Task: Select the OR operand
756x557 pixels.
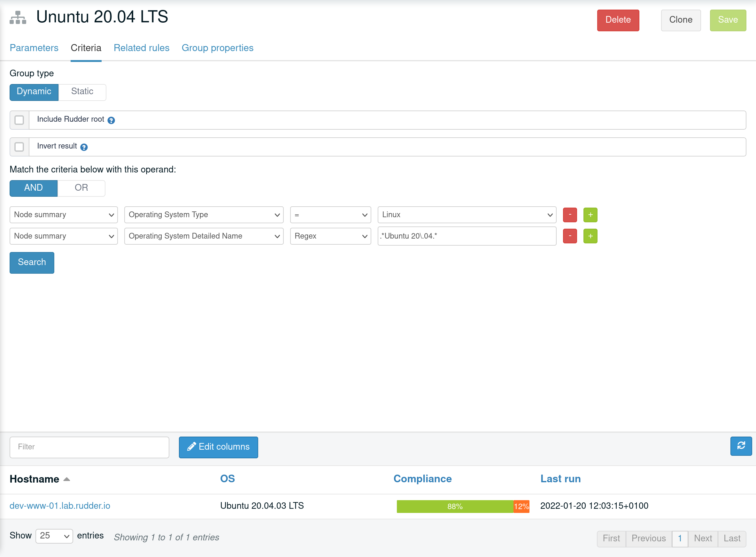Action: 81,188
